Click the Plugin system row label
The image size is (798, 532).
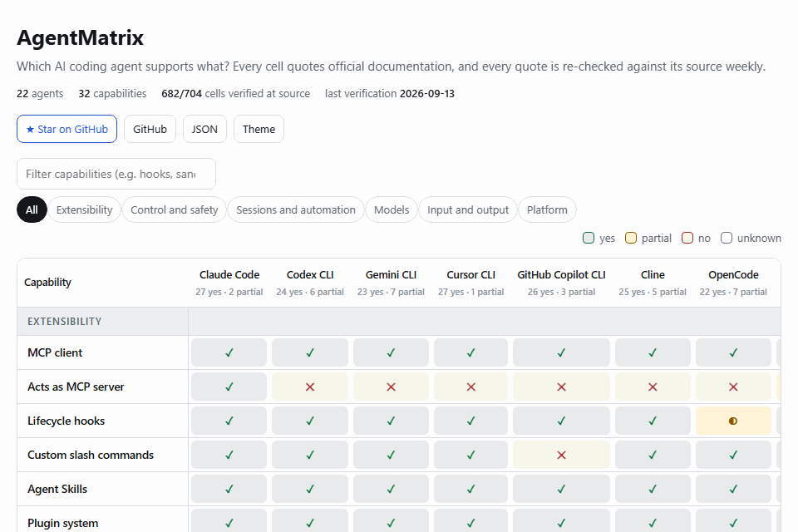tap(63, 523)
